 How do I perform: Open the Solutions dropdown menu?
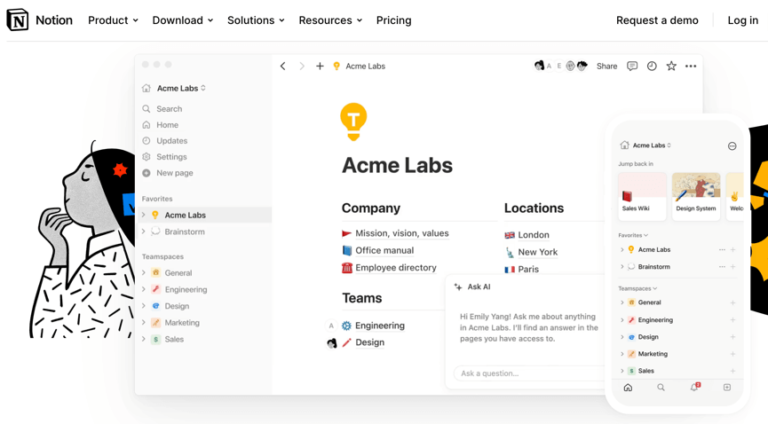(x=255, y=20)
